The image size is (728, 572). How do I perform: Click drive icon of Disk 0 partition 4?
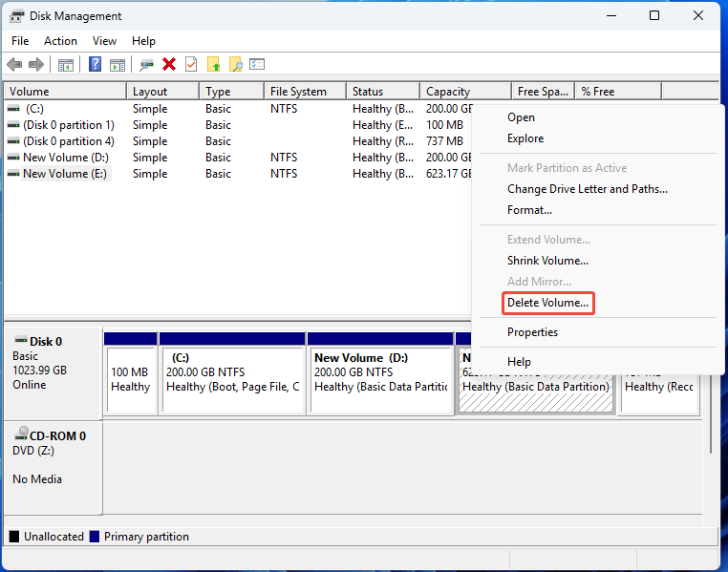[14, 141]
